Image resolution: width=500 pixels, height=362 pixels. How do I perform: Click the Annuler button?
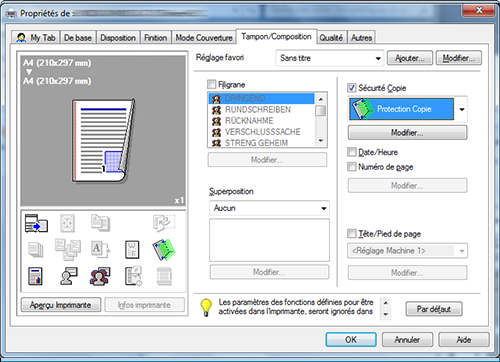pos(407,340)
